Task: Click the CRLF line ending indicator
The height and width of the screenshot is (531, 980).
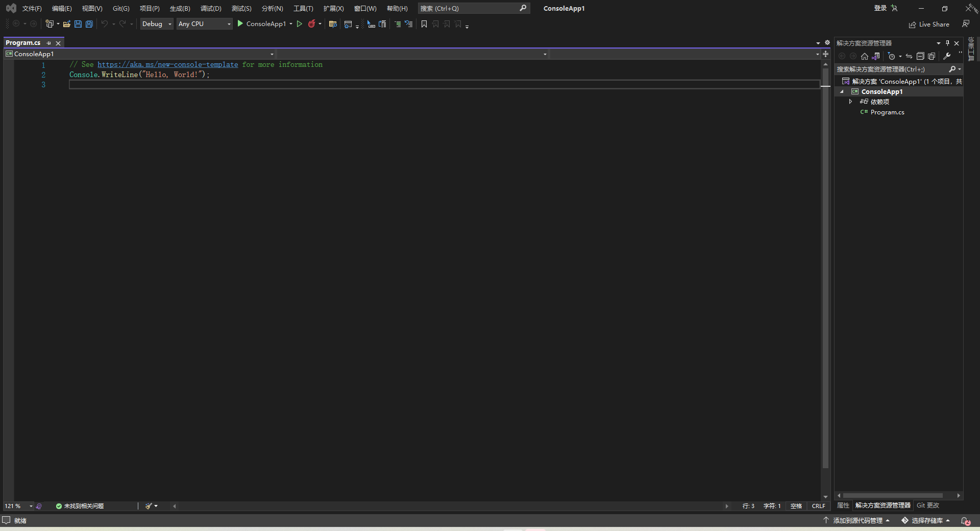Action: (x=818, y=506)
